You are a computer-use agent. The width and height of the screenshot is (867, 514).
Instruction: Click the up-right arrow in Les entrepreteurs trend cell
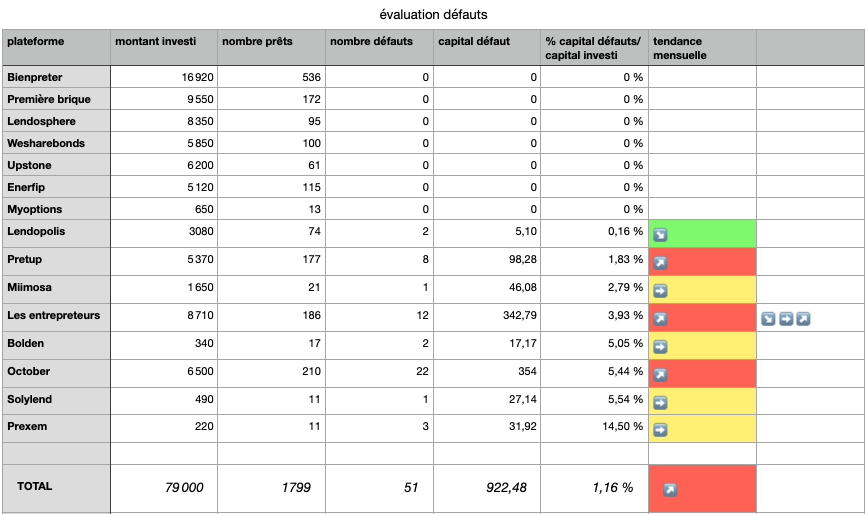660,319
